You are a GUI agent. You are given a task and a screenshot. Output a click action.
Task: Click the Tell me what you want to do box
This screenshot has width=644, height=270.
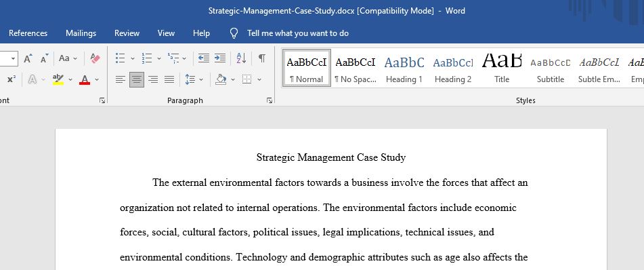point(298,33)
